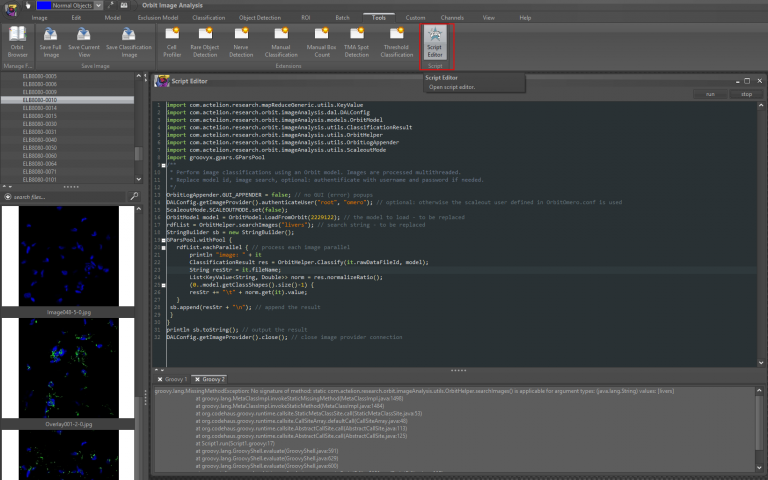Select ELB8080-0006 in file list
Screen dimensions: 768x480
pos(40,84)
